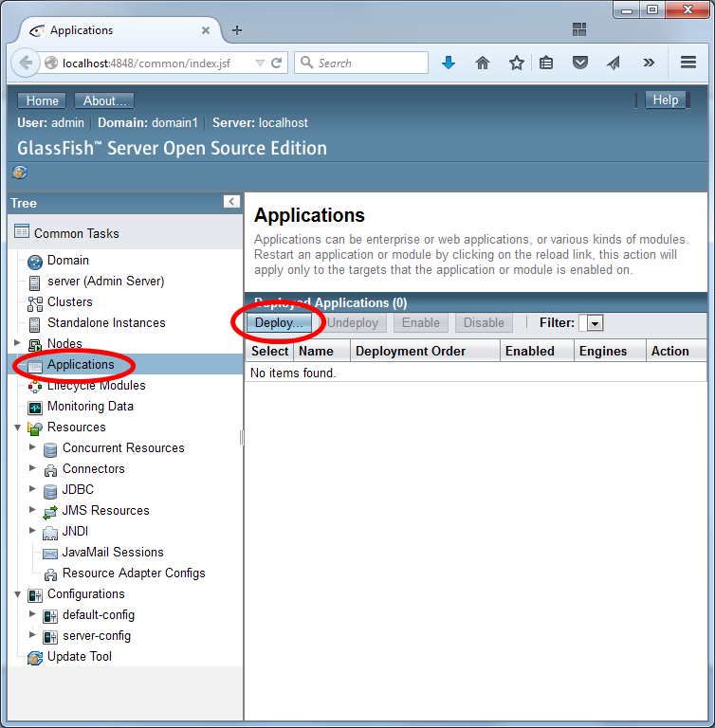This screenshot has height=728, width=715.
Task: Collapse the Tree panel with arrow button
Action: coord(231,202)
